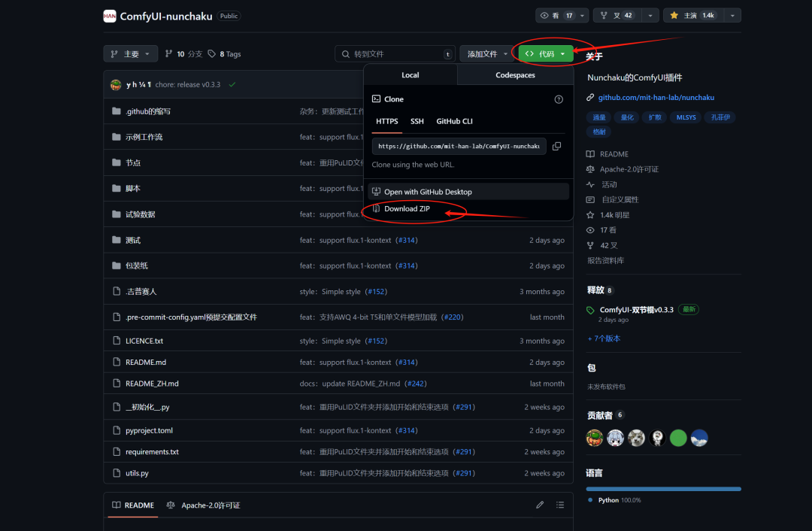
Task: Open the README_ZH.md file
Action: (152, 384)
